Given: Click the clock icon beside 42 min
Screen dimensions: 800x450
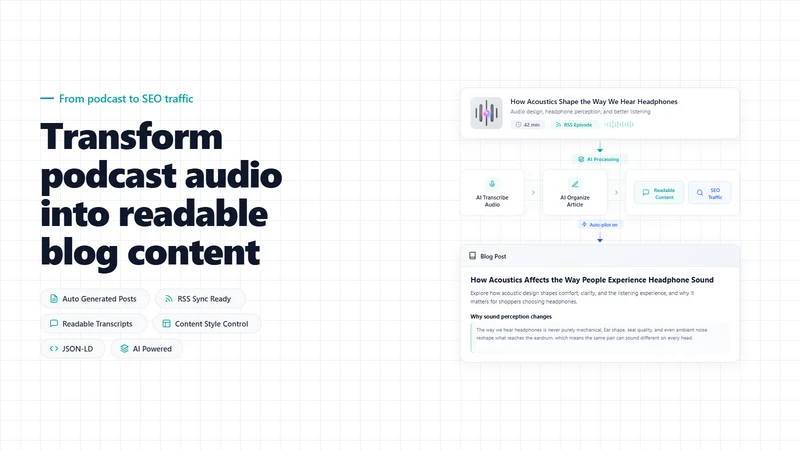Looking at the screenshot, I should tap(518, 124).
